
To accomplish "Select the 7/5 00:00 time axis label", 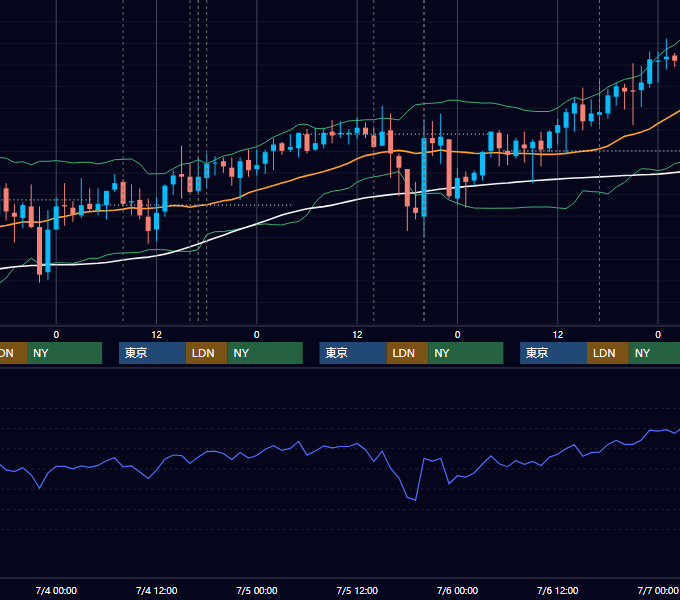I will (x=257, y=590).
